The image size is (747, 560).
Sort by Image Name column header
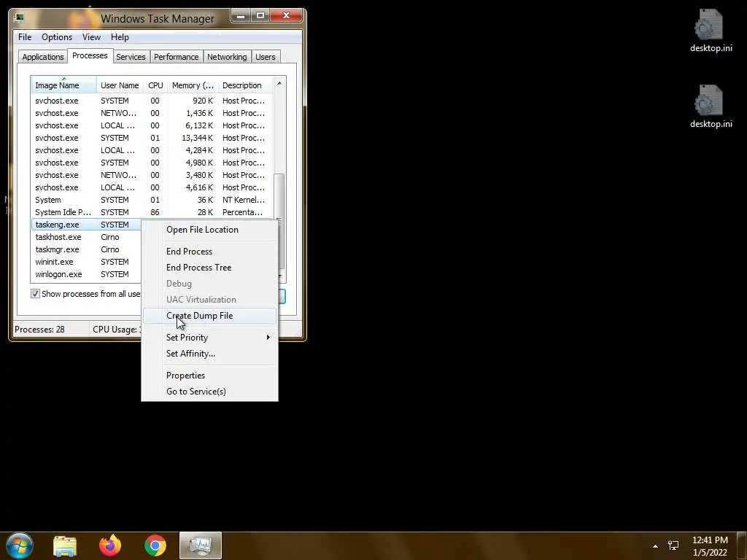64,85
